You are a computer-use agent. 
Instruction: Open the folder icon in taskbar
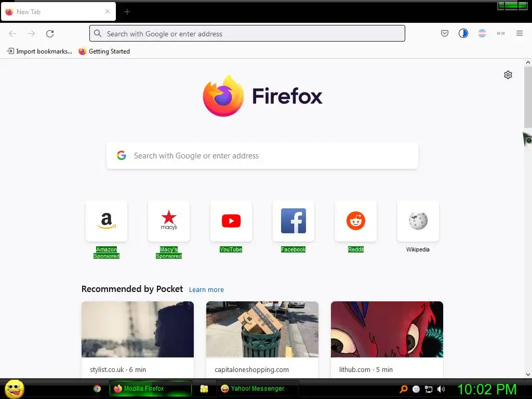(204, 389)
